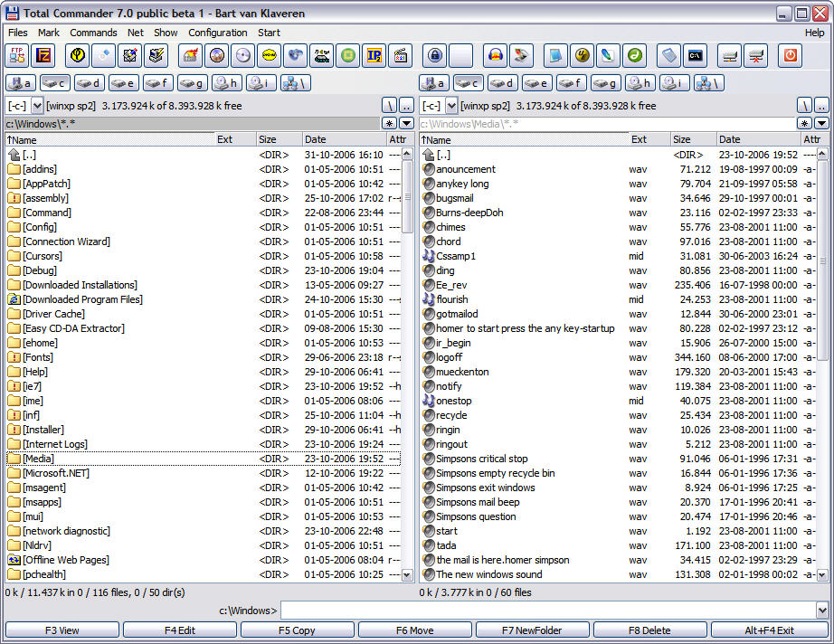Open the Mark menu
834x644 pixels.
[x=49, y=33]
